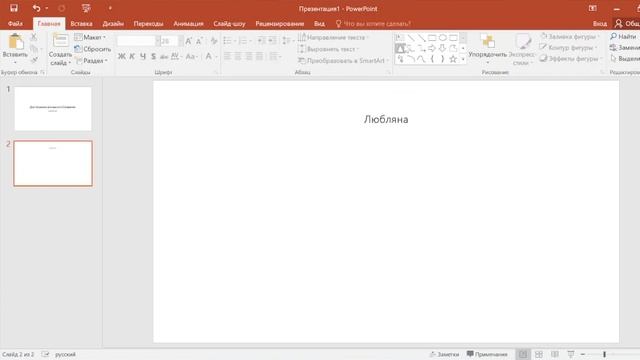Switch to the Вставка tab
This screenshot has width=640, height=360.
click(81, 24)
